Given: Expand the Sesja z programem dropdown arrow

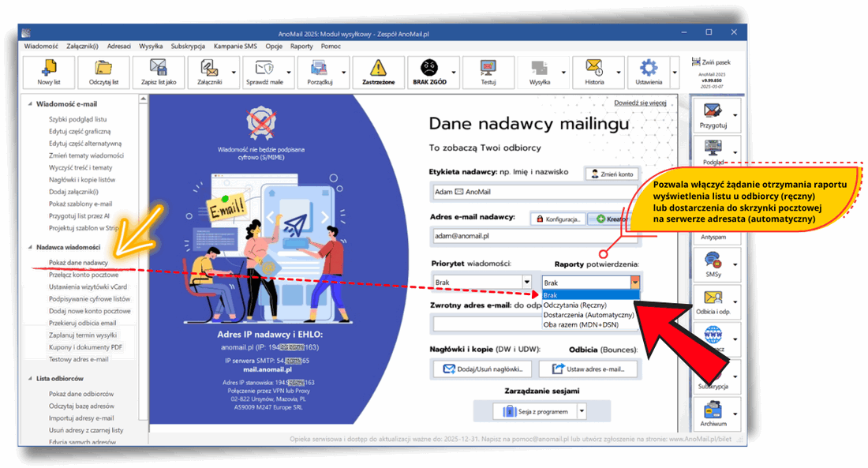Looking at the screenshot, I should (x=582, y=411).
